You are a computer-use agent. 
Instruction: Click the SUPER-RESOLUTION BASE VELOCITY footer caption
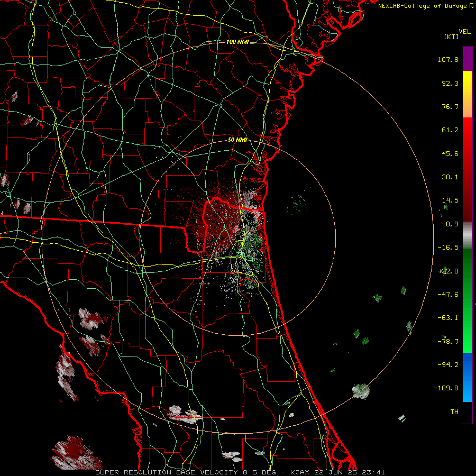click(x=240, y=472)
